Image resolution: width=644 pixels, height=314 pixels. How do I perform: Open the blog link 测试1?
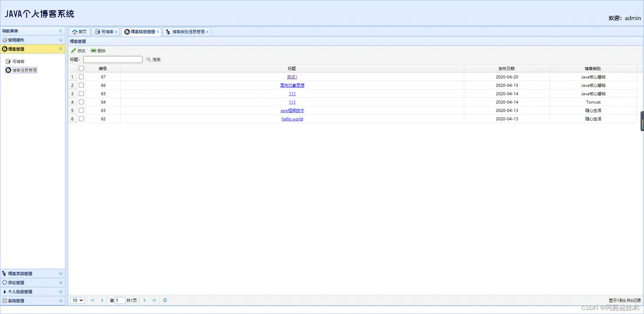coord(292,77)
